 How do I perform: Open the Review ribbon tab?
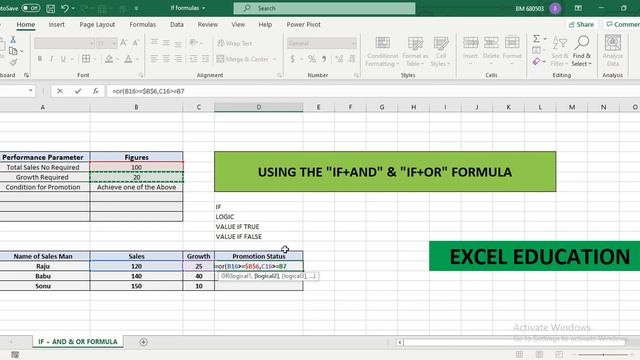point(207,24)
